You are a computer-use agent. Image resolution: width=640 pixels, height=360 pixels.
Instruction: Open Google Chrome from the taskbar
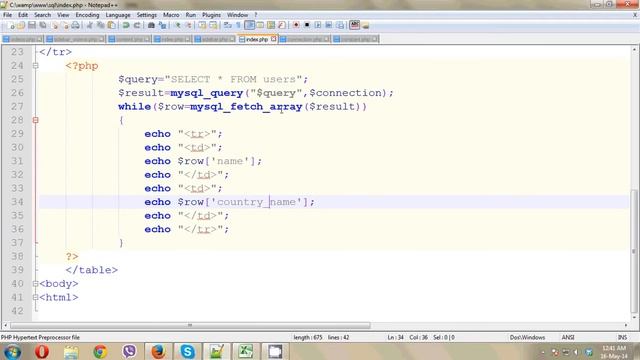point(100,351)
